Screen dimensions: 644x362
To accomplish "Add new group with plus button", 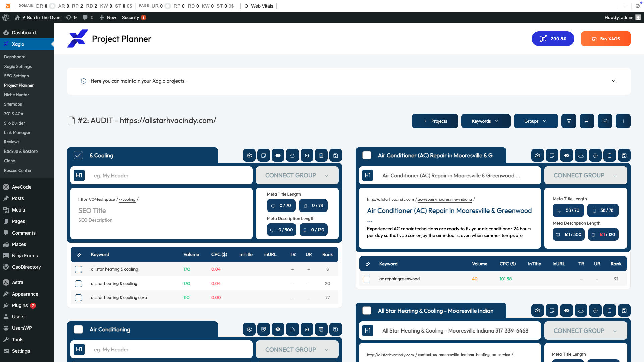I will 623,121.
